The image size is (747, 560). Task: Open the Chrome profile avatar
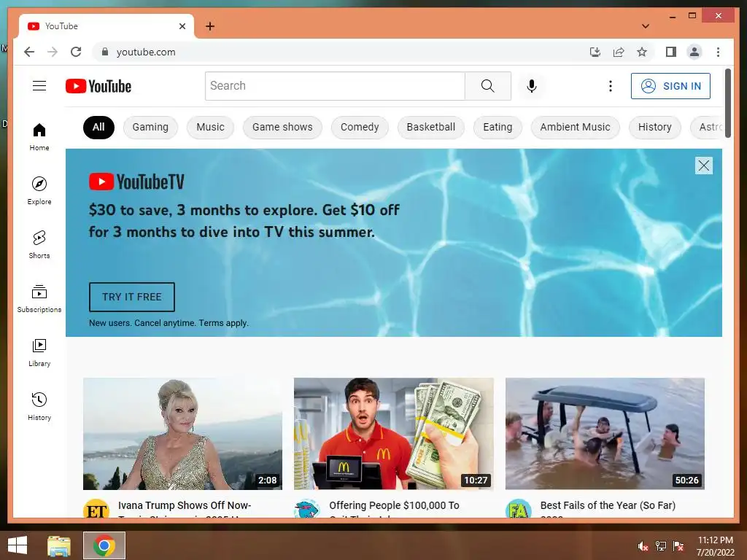[694, 52]
